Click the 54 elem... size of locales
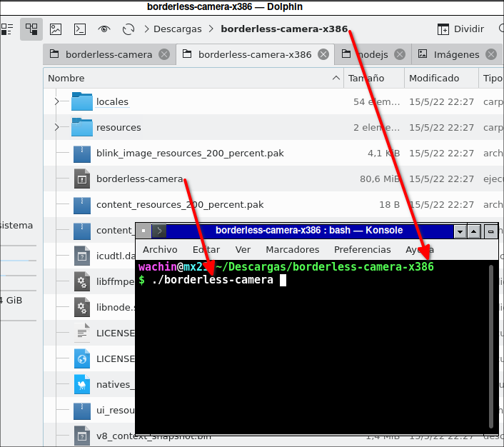 377,102
